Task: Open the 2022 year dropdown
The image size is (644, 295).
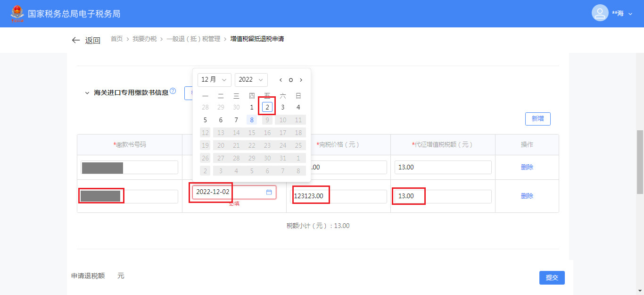Action: 251,80
